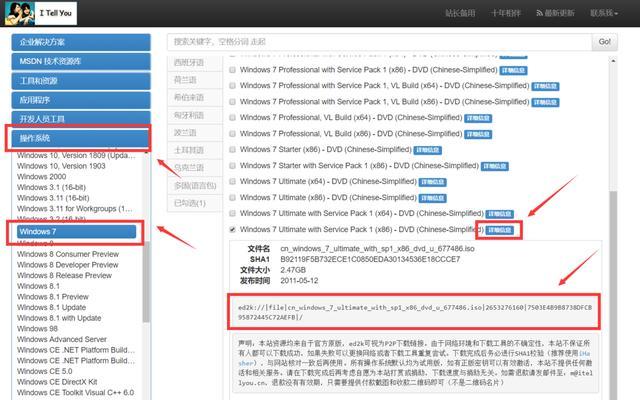Check Windows 7 Ultimate (x64) box
This screenshot has height=400, width=640.
pyautogui.click(x=232, y=182)
